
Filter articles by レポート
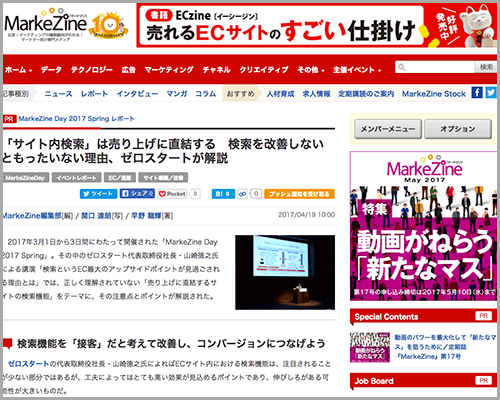(94, 94)
